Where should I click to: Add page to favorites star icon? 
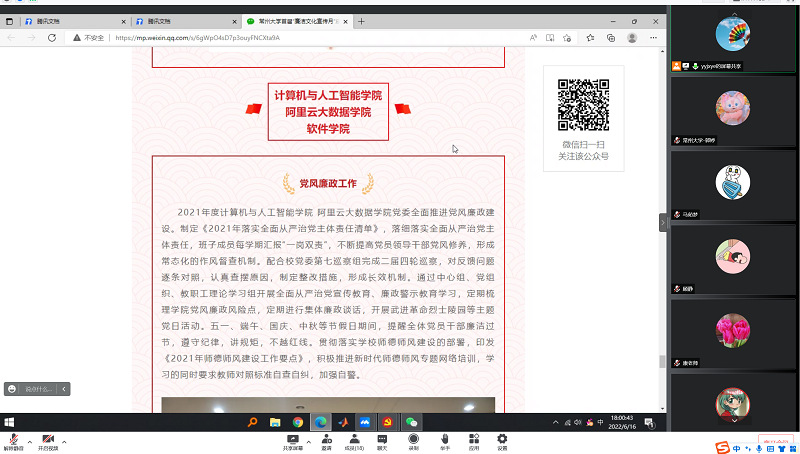(567, 38)
